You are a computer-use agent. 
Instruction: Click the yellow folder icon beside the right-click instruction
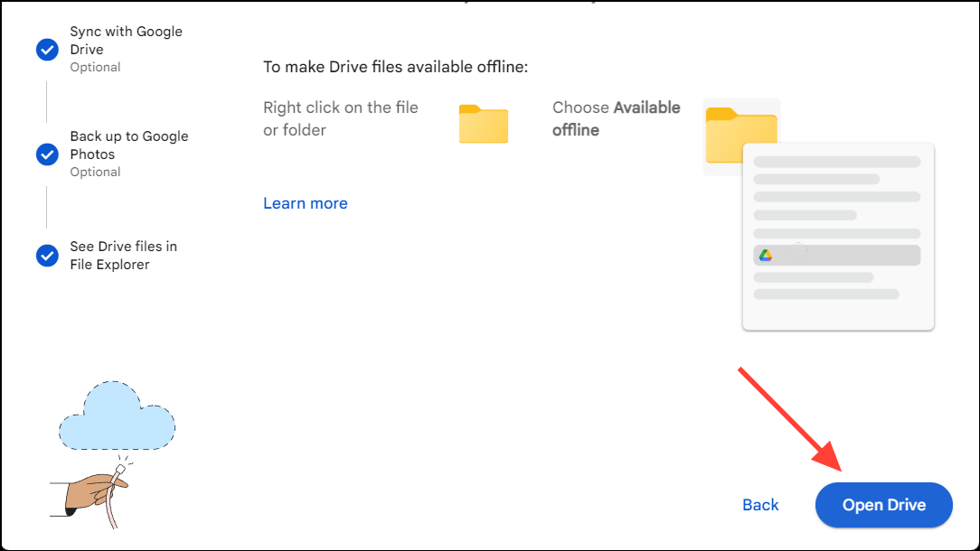483,125
